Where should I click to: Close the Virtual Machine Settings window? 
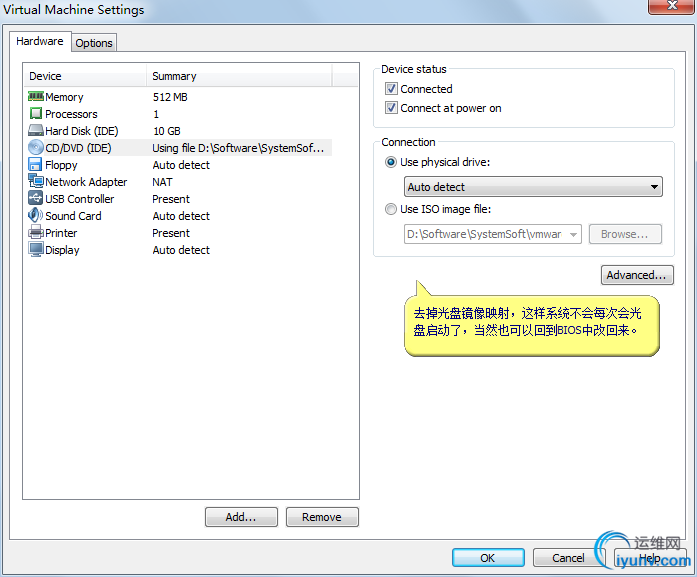672,6
